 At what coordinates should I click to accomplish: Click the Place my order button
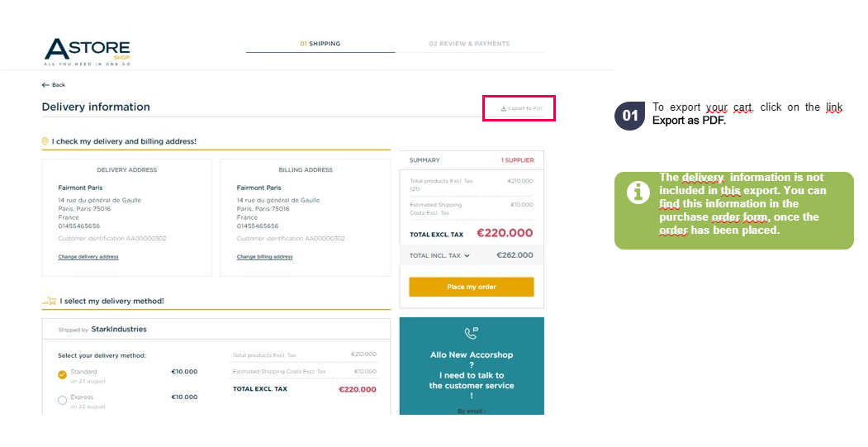471,287
